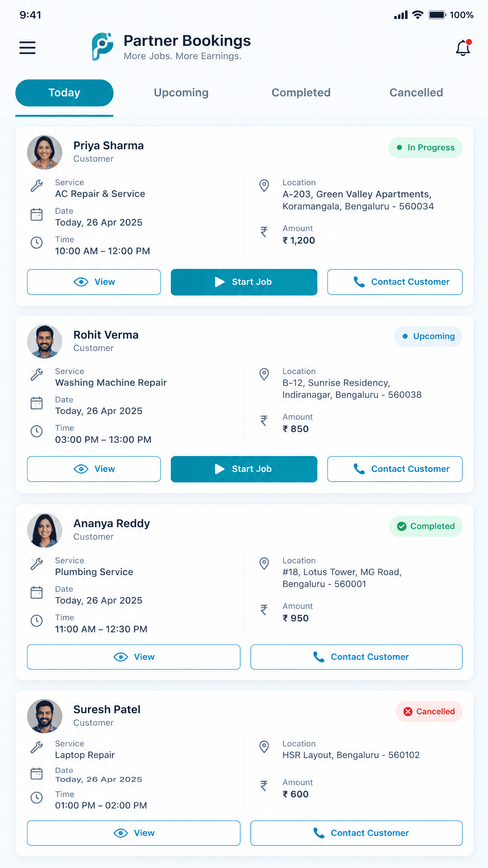Switch to the Upcoming tab
Screen dimensions: 488x868
coord(181,93)
